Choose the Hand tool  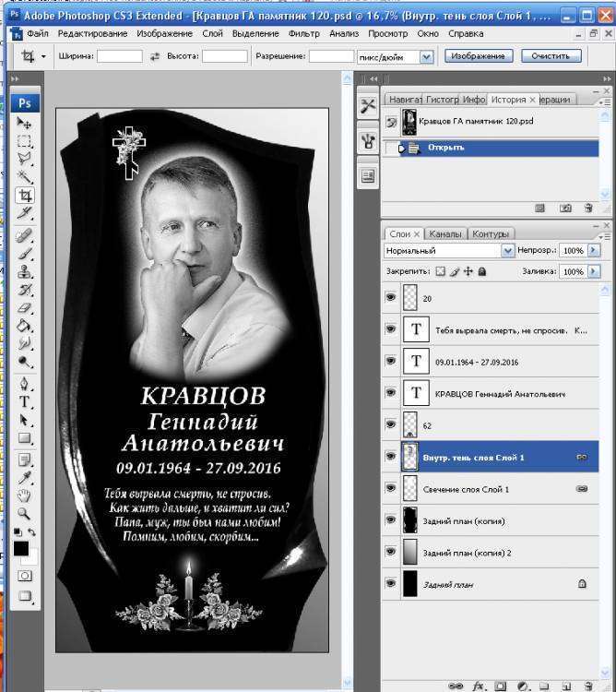[25, 495]
